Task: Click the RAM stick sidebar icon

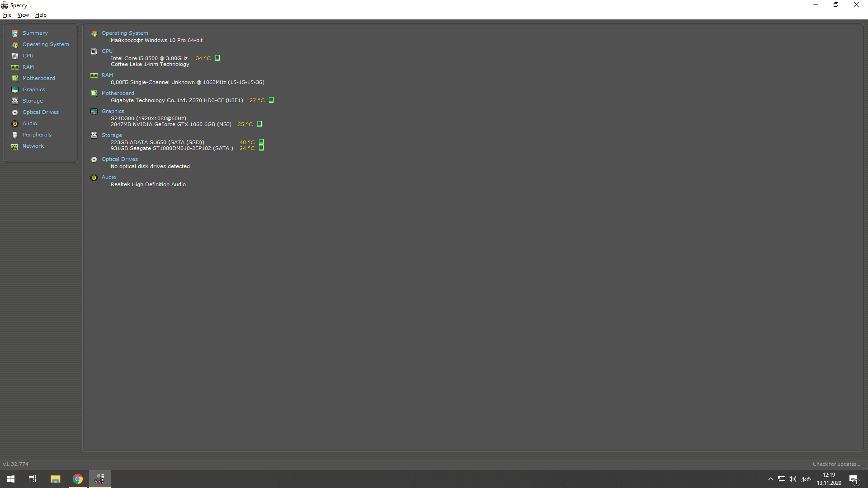Action: pos(15,67)
